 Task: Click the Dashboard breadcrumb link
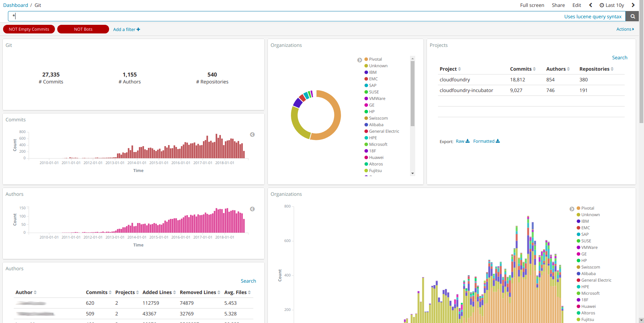pos(16,5)
